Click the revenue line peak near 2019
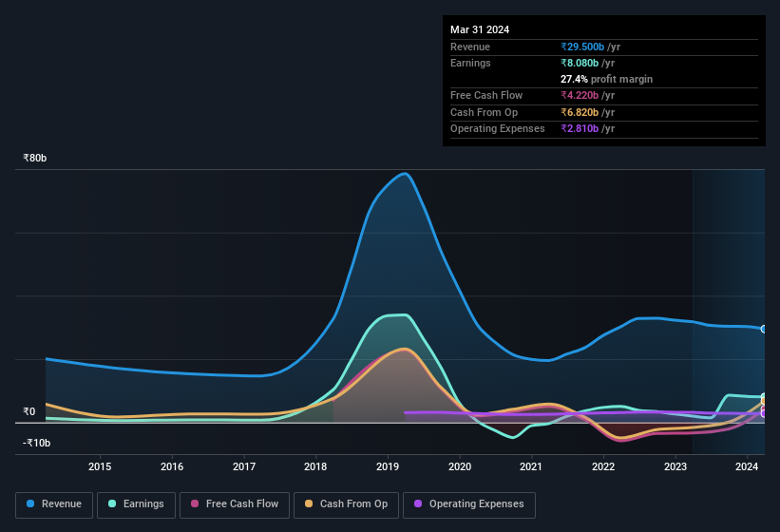This screenshot has width=780, height=532. 405,174
